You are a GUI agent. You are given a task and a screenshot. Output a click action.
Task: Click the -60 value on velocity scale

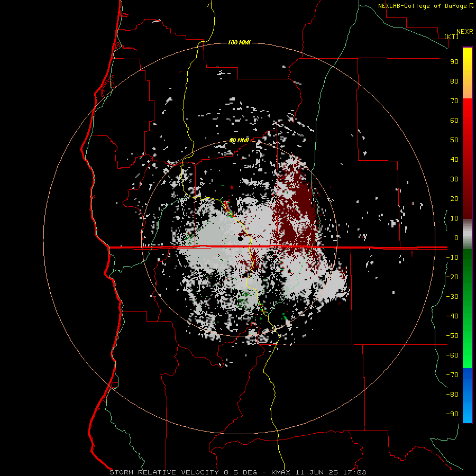452,355
